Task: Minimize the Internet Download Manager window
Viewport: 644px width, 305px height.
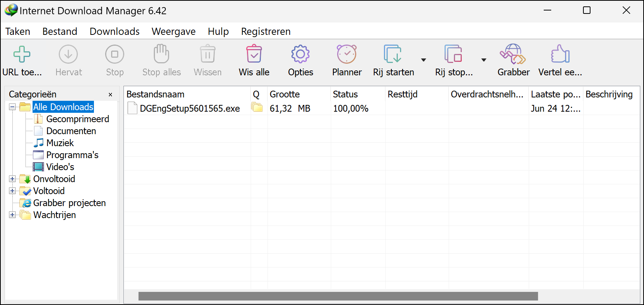Action: pos(547,10)
